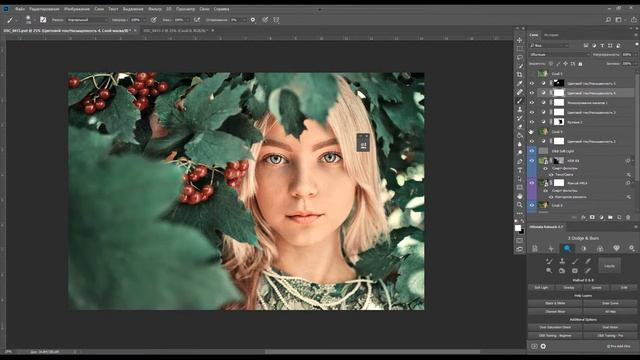Hide the Кривые adjustment layer
This screenshot has width=640, height=360.
pos(532,122)
